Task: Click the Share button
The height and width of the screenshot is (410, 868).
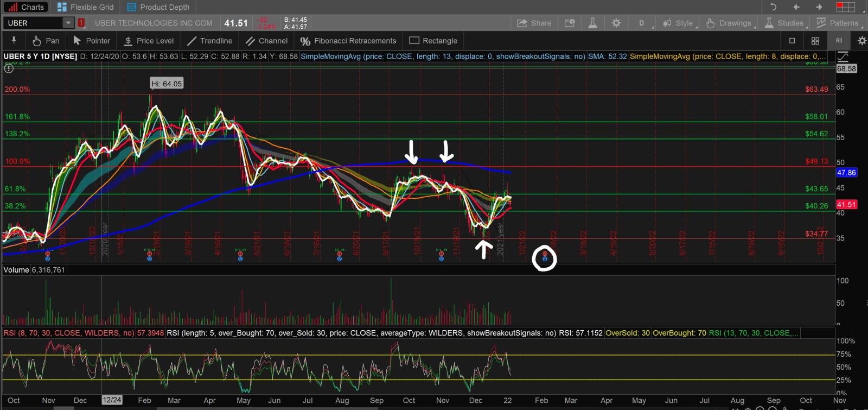Action: [534, 23]
